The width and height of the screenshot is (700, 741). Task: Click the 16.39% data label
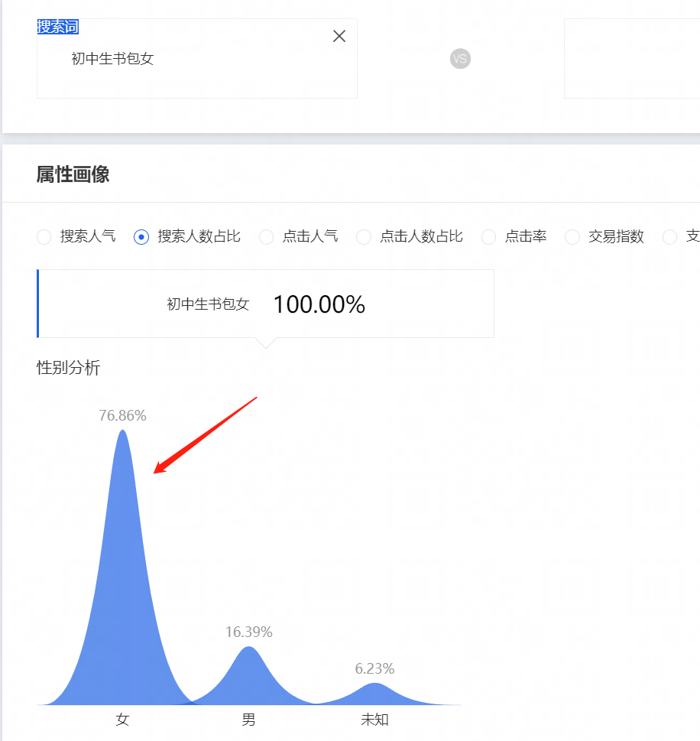(x=248, y=632)
